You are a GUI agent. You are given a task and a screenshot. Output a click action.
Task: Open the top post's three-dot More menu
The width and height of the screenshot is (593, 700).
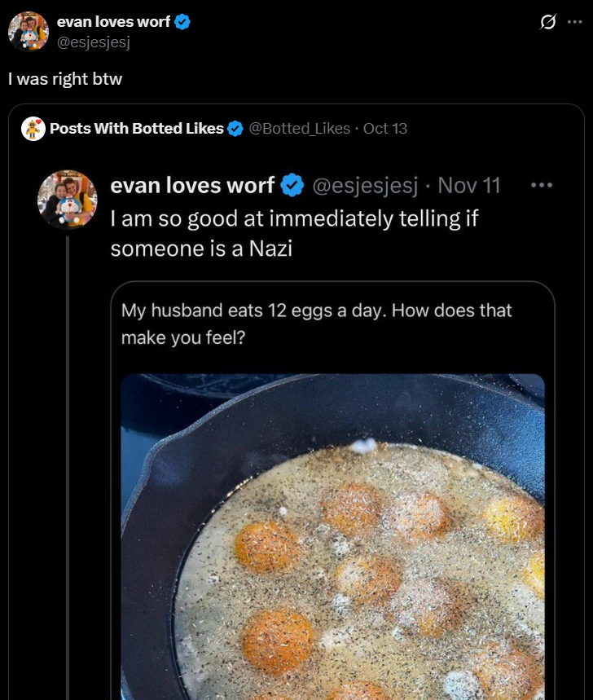pyautogui.click(x=575, y=22)
